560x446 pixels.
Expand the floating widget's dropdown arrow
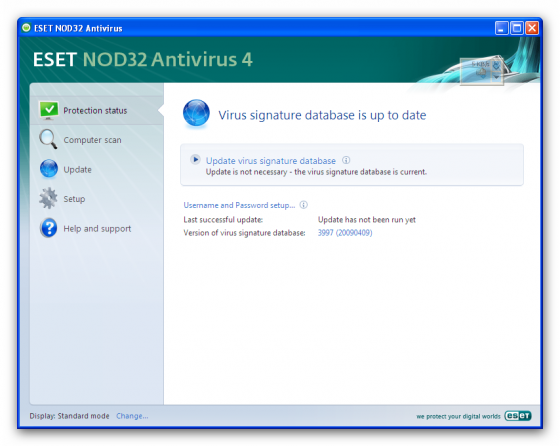[496, 77]
